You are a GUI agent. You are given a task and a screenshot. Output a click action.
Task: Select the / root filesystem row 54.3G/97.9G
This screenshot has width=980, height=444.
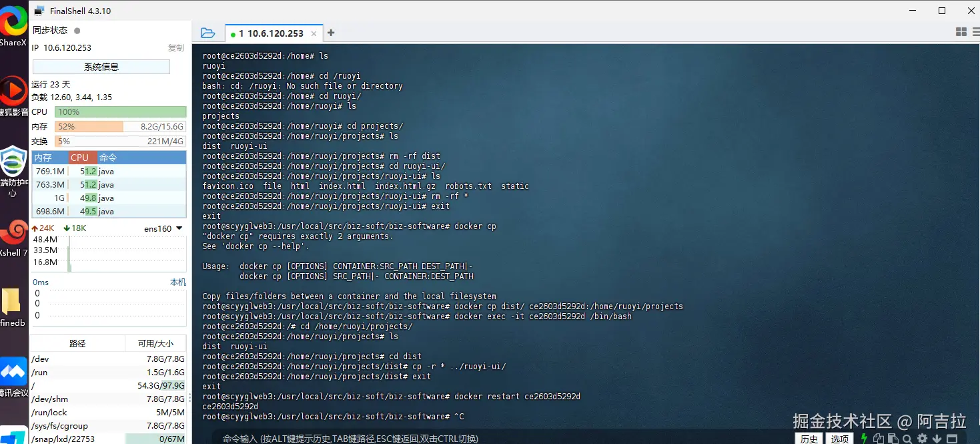tap(108, 386)
